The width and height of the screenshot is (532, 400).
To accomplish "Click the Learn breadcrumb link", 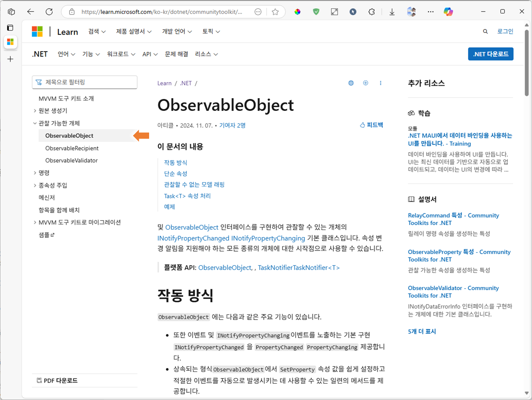I will (164, 83).
